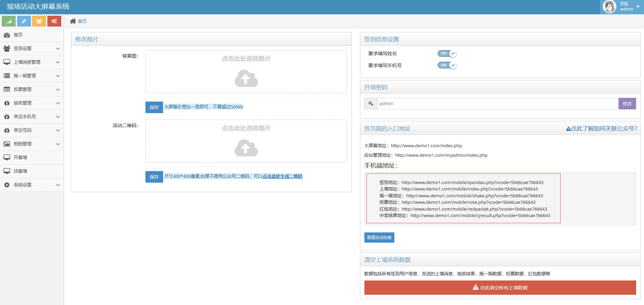Click cloud upload icon for 活动二维码

[246, 148]
